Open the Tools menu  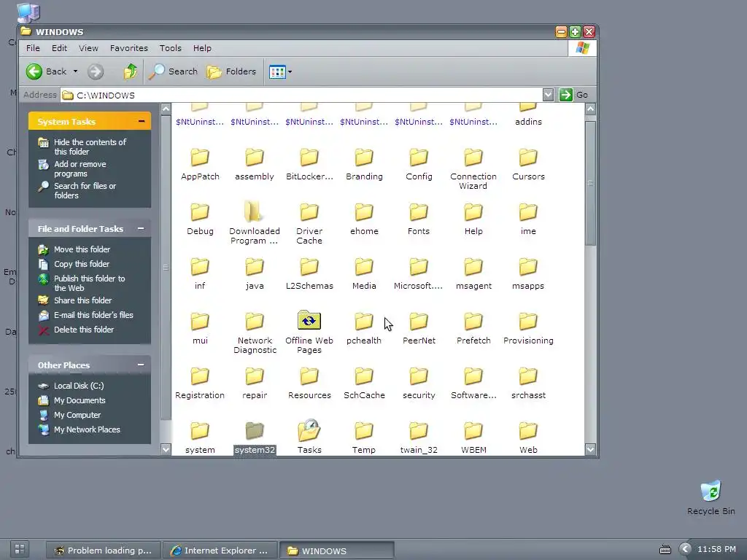tap(171, 48)
